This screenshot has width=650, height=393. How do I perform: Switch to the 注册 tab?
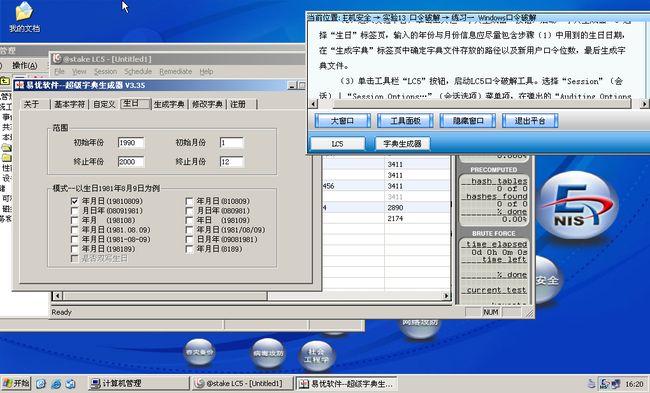point(241,104)
